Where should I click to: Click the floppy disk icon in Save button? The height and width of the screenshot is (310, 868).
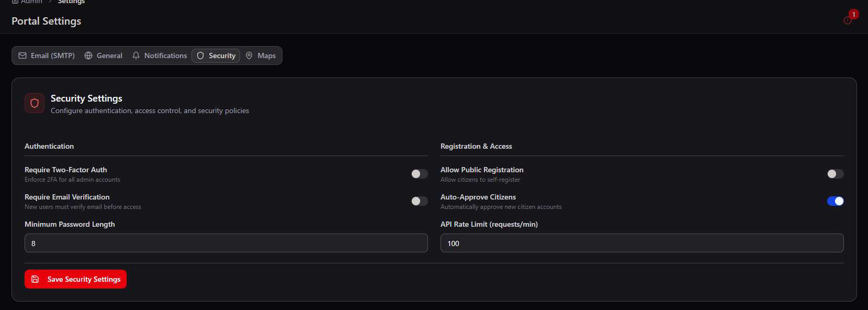(x=35, y=279)
